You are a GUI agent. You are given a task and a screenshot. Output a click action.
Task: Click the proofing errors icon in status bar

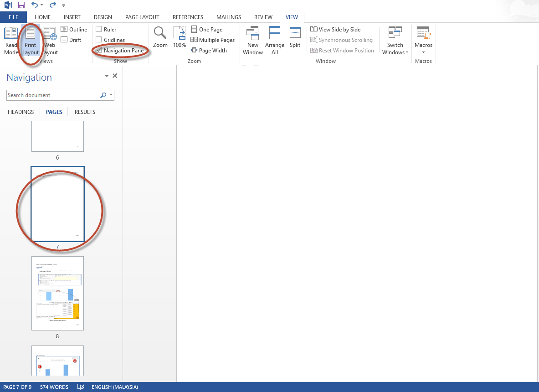[x=80, y=387]
